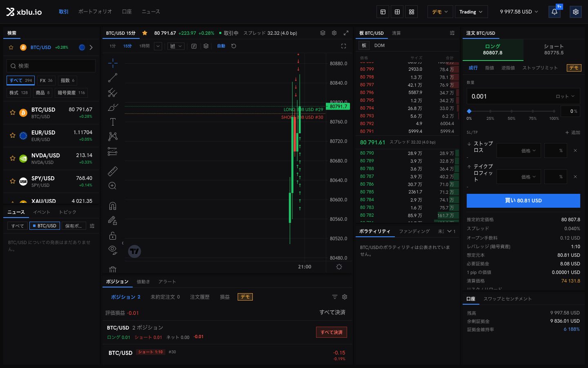Toggle lock all drawings
This screenshot has height=368, width=588.
click(x=113, y=236)
